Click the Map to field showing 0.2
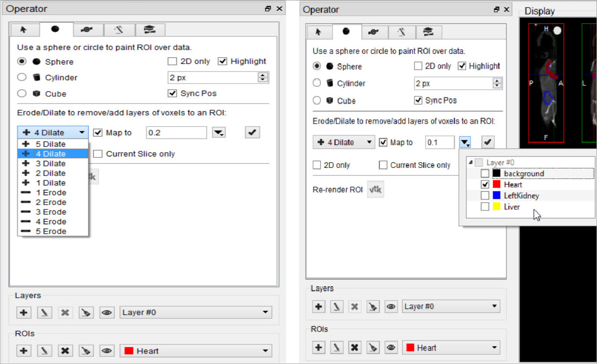This screenshot has height=364, width=597. 176,133
